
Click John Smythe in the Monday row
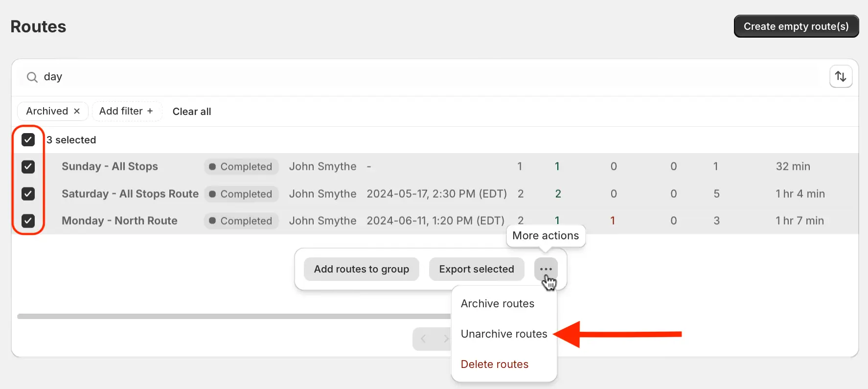click(x=323, y=221)
